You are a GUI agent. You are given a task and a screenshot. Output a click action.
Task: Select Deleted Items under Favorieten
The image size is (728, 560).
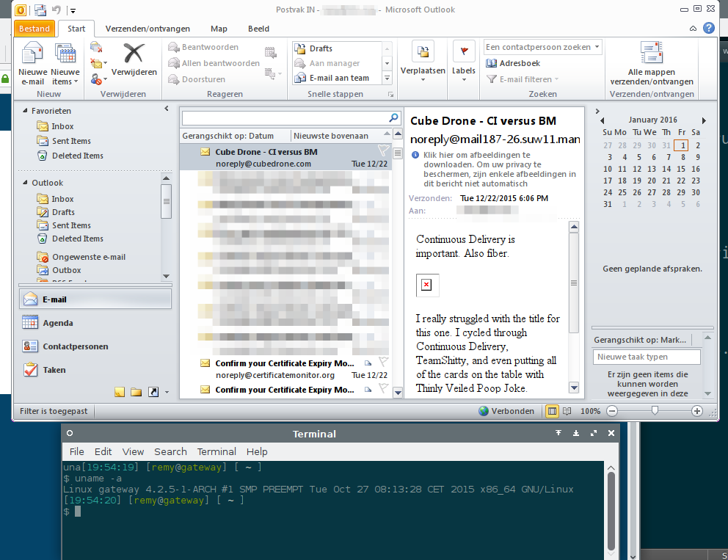(70, 156)
